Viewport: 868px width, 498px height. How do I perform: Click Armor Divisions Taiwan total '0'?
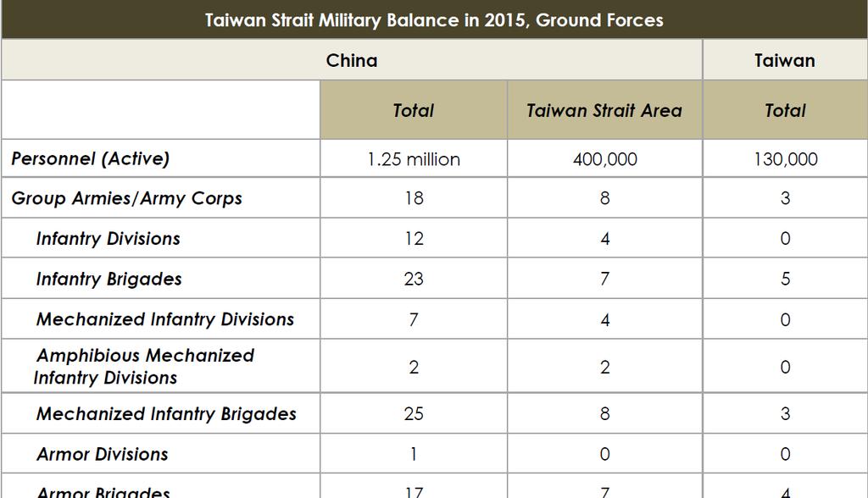coord(785,454)
